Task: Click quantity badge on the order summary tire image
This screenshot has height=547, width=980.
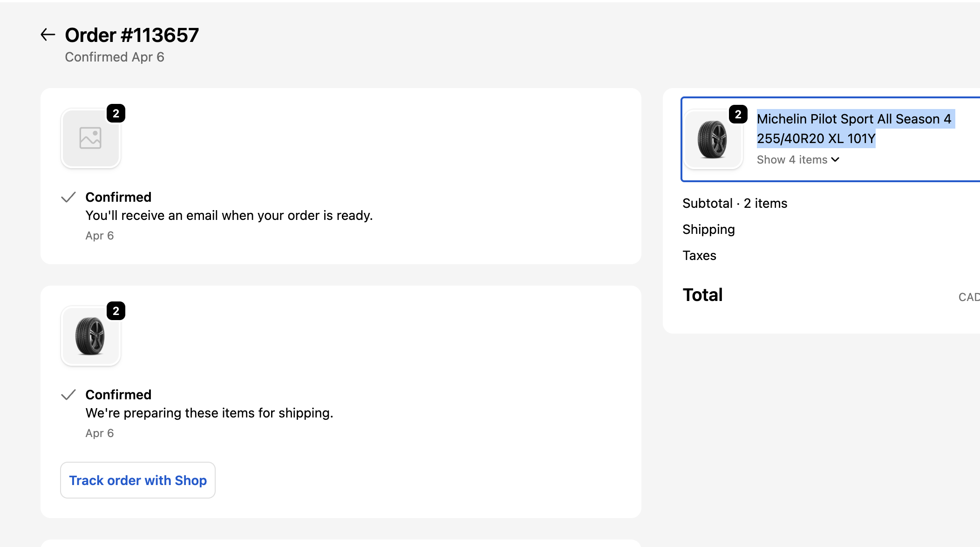Action: click(x=738, y=114)
